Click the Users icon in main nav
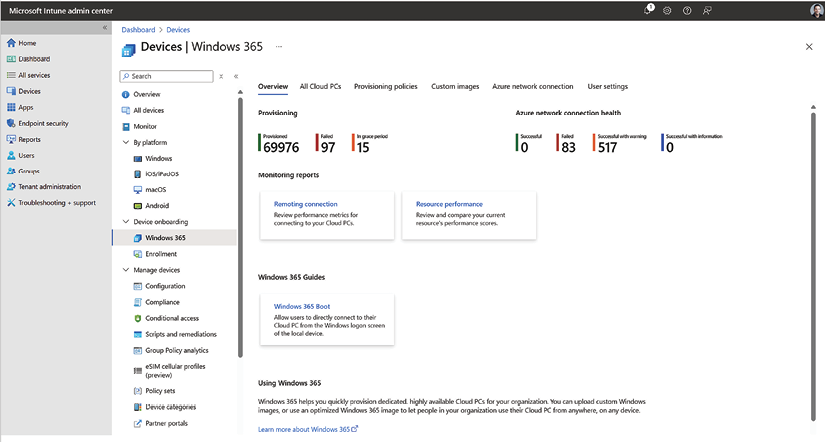This screenshot has width=825, height=442. [x=11, y=155]
